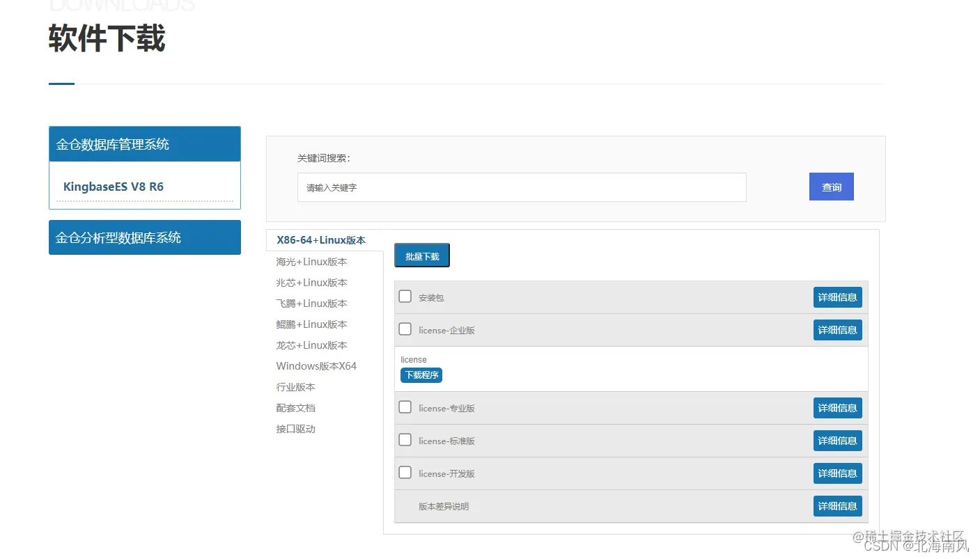This screenshot has height=559, width=980.
Task: Click the 查询 search button
Action: (832, 187)
